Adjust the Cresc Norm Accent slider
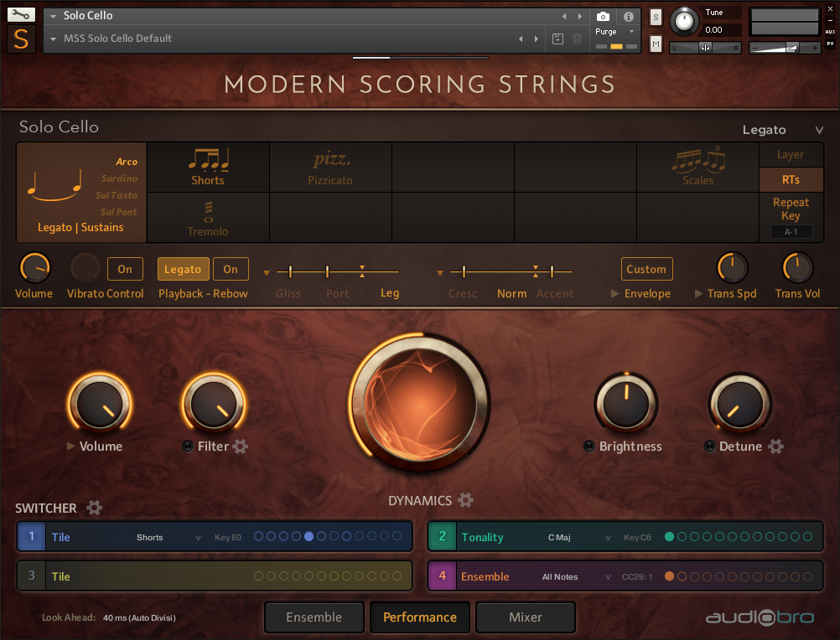The width and height of the screenshot is (840, 640). click(x=511, y=272)
